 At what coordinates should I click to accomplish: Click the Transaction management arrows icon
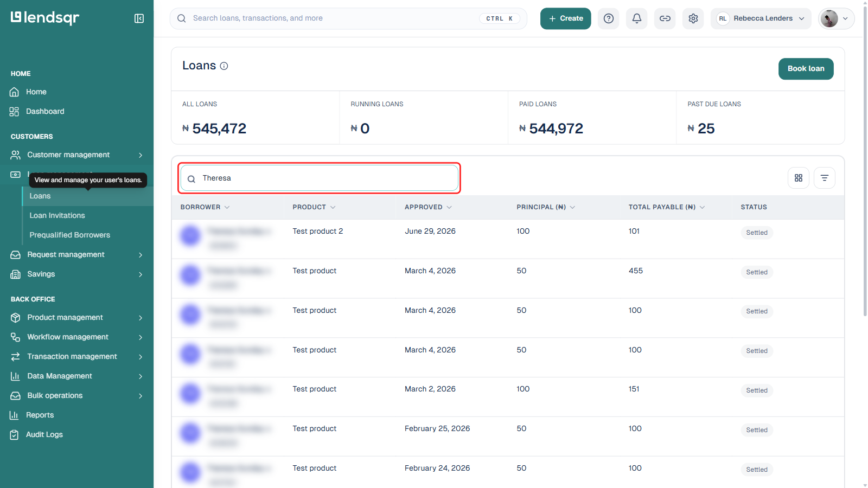pos(16,357)
